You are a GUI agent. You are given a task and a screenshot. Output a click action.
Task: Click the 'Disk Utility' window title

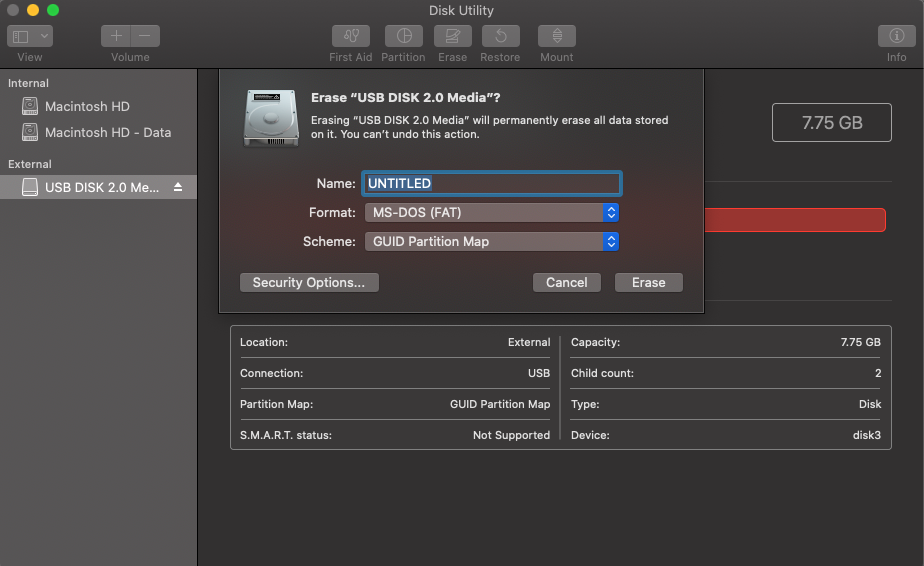click(461, 11)
